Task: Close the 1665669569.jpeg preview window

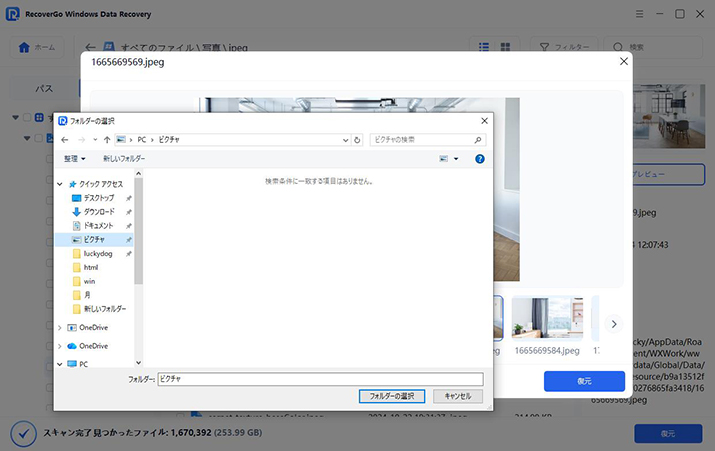Action: (625, 62)
